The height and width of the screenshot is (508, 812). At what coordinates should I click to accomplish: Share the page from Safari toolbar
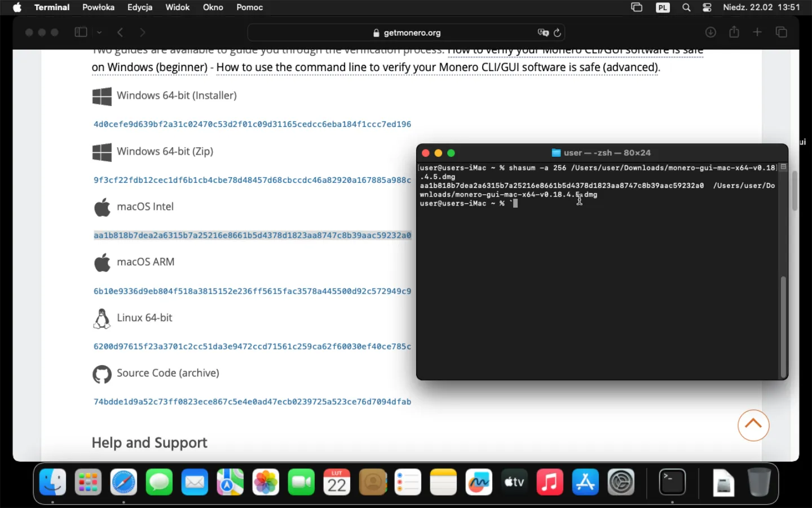[734, 32]
